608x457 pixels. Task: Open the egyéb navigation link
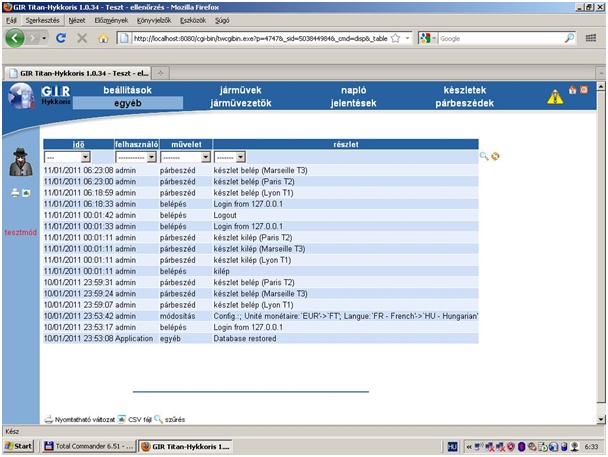(128, 103)
